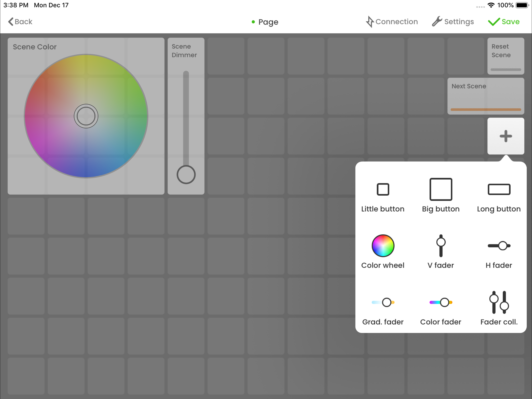Viewport: 532px width, 399px height.
Task: Open the Settings menu
Action: point(453,22)
